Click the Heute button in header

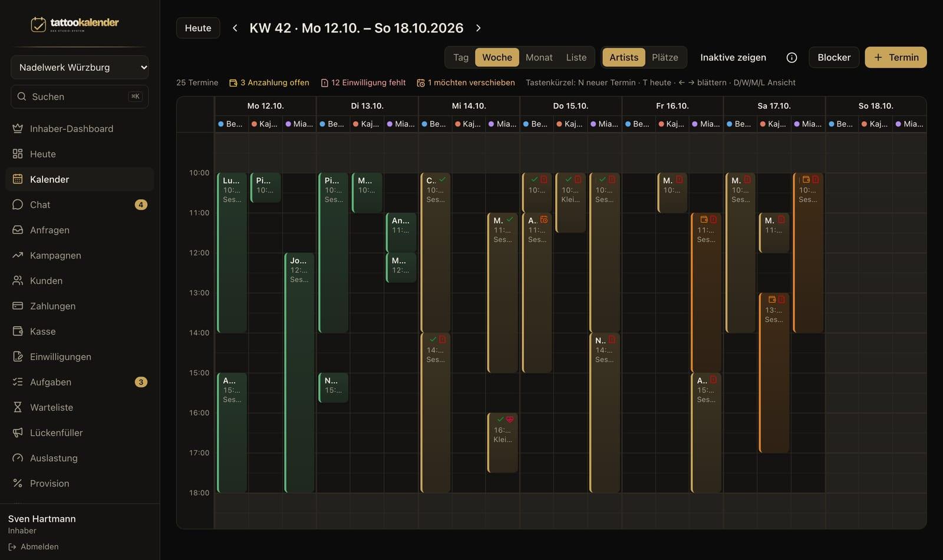point(198,28)
